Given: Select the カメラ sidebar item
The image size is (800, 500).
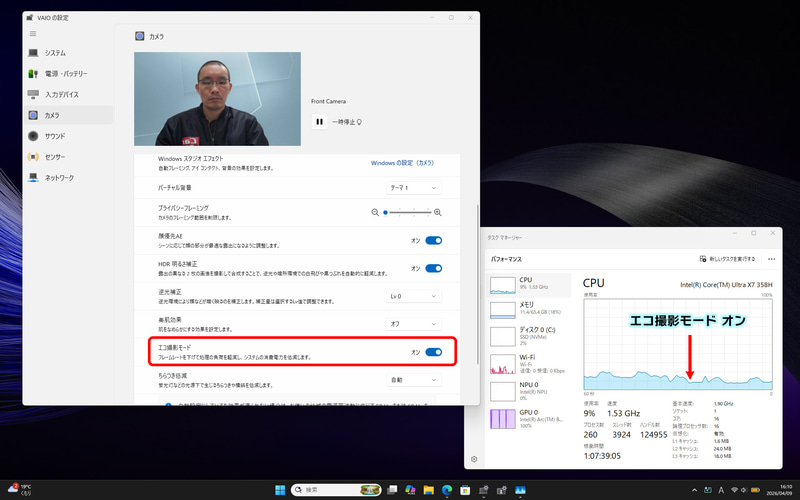Looking at the screenshot, I should (x=68, y=115).
